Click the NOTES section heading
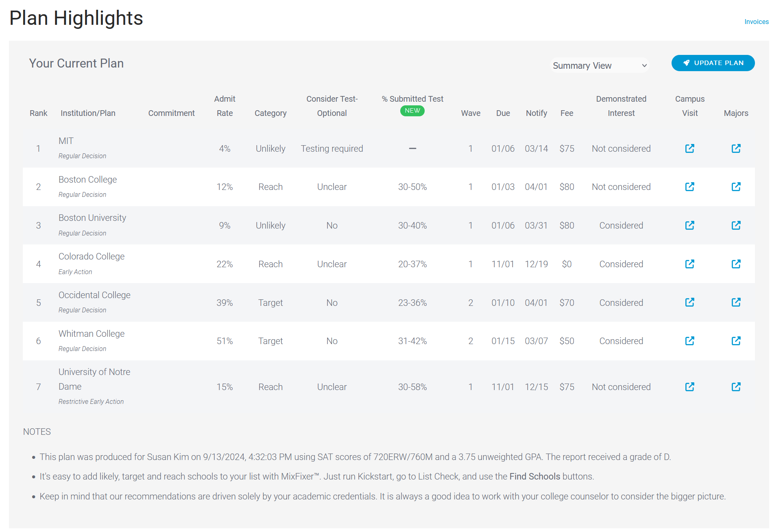 tap(37, 432)
